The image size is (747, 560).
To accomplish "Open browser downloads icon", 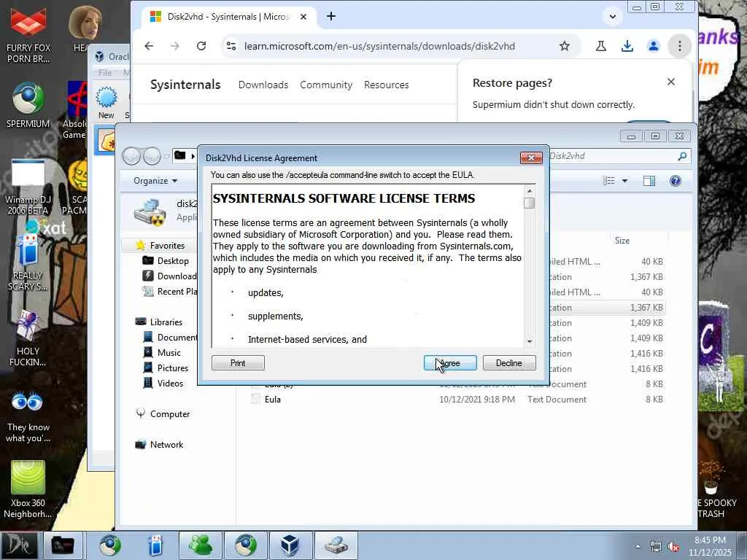I will [x=627, y=46].
